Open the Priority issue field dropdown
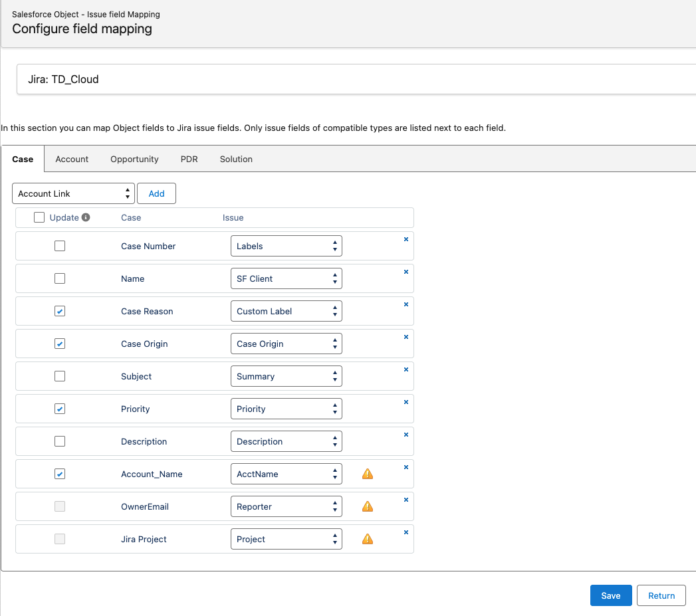The image size is (696, 616). click(287, 409)
